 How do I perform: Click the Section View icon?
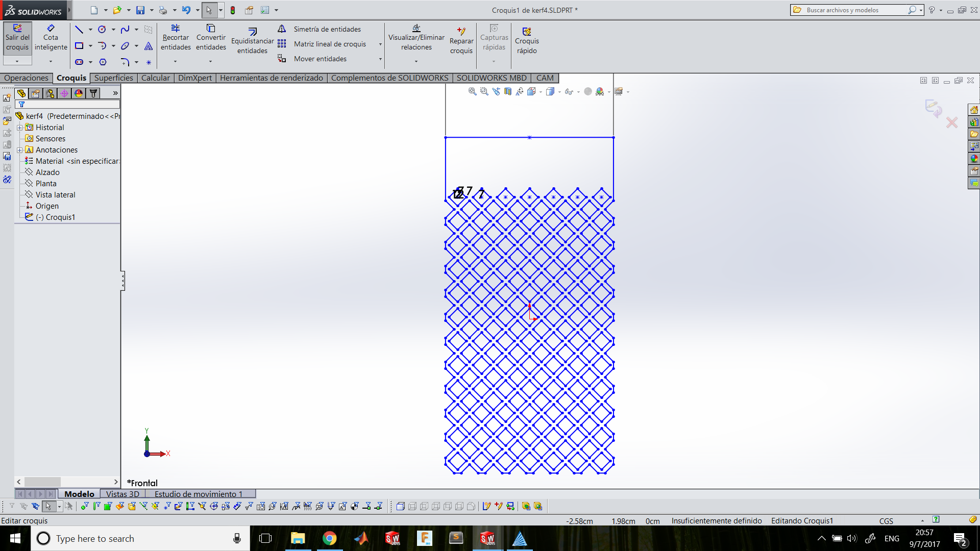(x=508, y=91)
